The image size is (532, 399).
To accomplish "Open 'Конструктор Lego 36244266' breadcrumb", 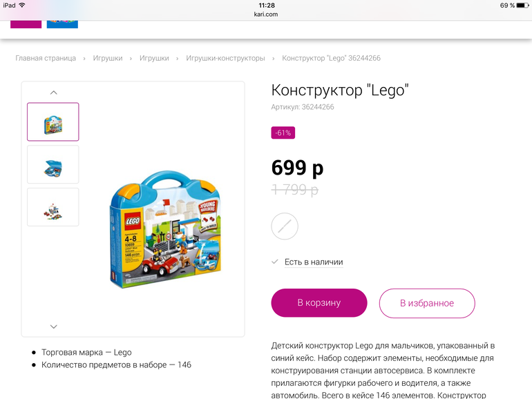I will [x=331, y=58].
